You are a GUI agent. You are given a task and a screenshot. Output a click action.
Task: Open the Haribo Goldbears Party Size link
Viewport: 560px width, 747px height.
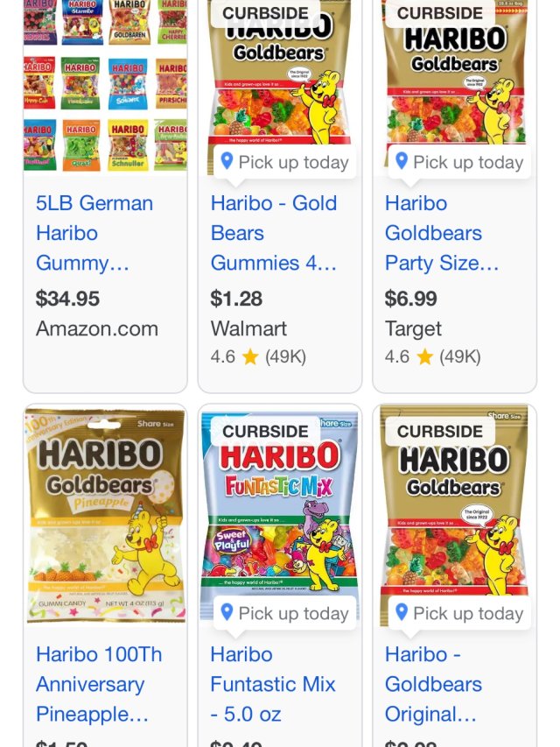point(442,233)
